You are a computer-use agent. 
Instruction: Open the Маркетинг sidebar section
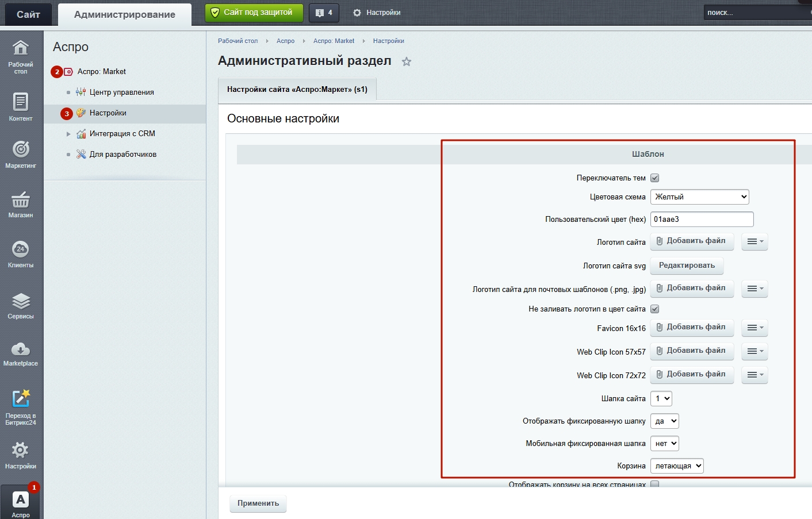21,155
